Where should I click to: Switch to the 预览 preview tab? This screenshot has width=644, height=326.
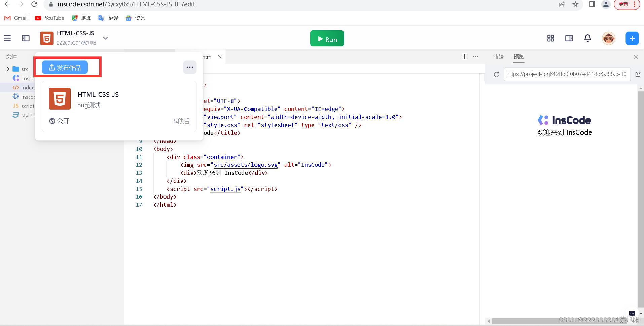coord(518,56)
